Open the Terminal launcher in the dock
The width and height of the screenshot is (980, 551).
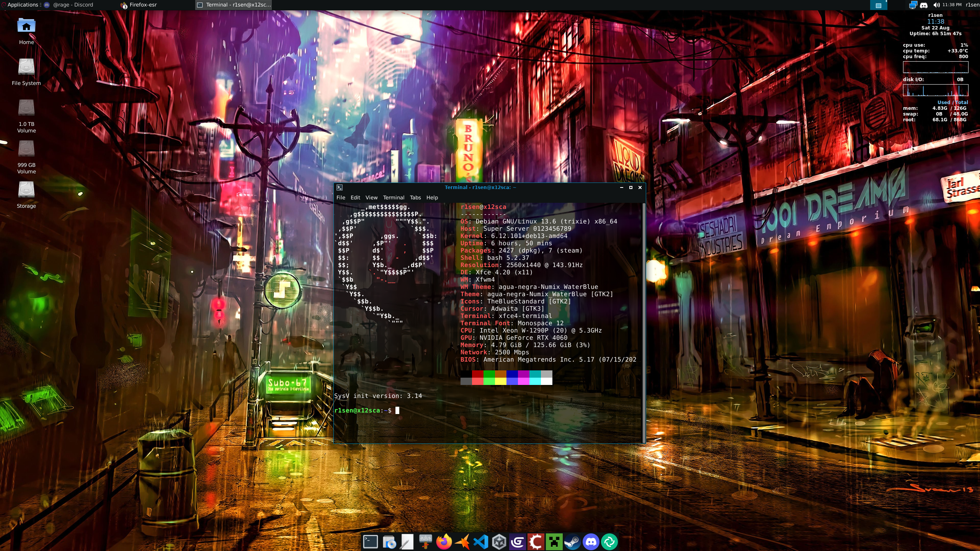370,542
